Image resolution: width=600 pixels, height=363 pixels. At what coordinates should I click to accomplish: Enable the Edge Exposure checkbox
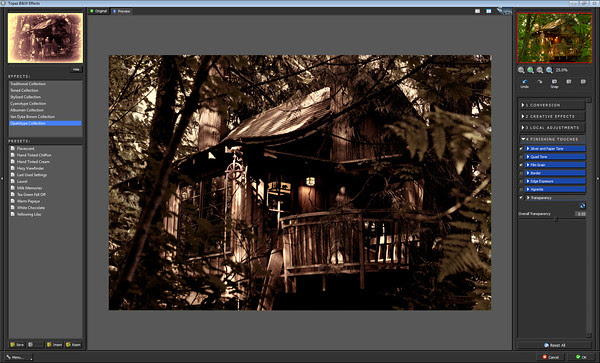coord(521,181)
